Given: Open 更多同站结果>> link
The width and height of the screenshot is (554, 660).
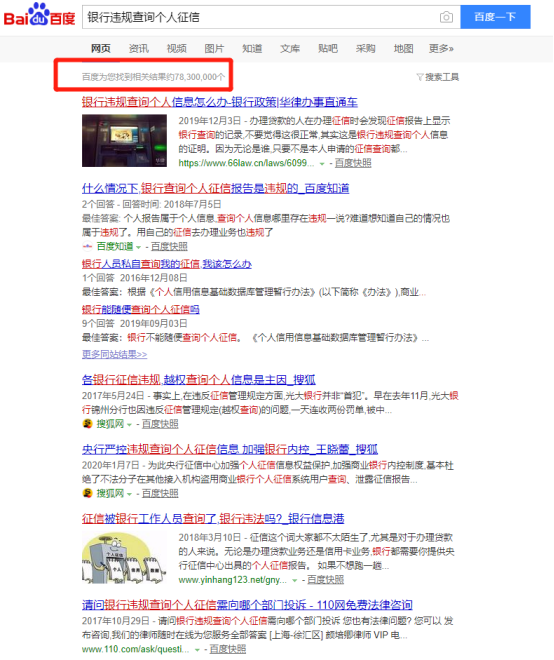Looking at the screenshot, I should pyautogui.click(x=115, y=354).
